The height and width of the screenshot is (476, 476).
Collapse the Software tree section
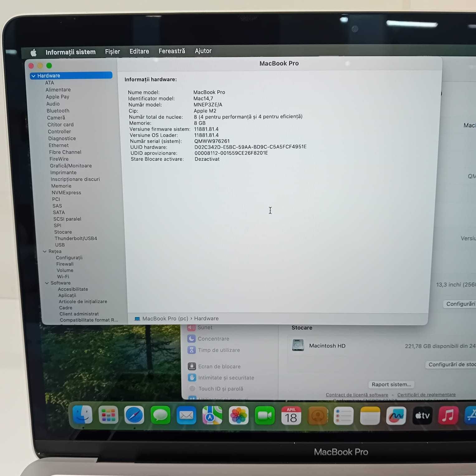47,283
